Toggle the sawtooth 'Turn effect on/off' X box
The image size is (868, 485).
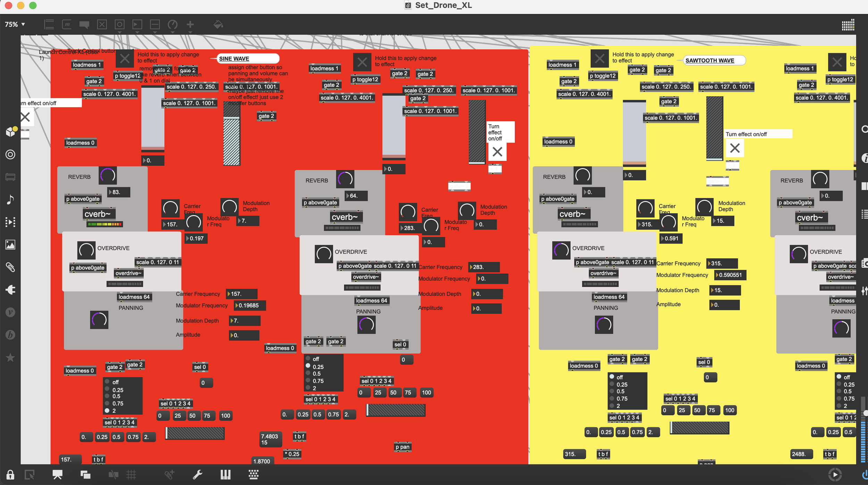tap(734, 148)
